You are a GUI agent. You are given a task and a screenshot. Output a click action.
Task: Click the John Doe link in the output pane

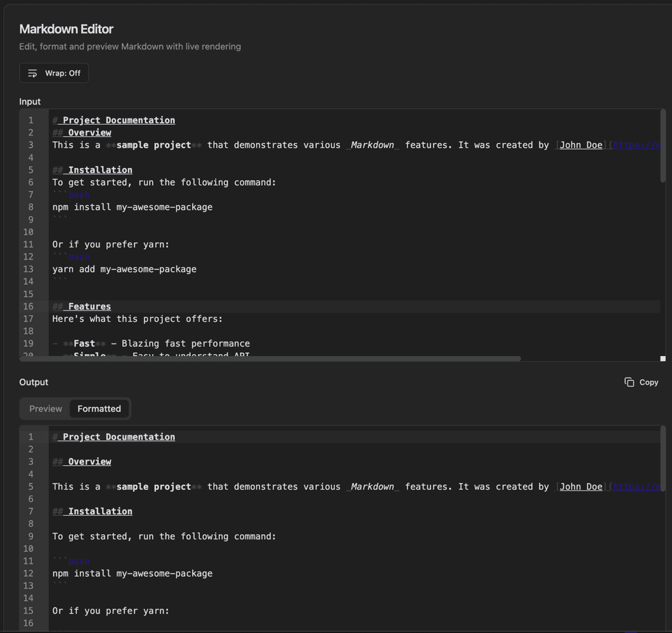(580, 486)
